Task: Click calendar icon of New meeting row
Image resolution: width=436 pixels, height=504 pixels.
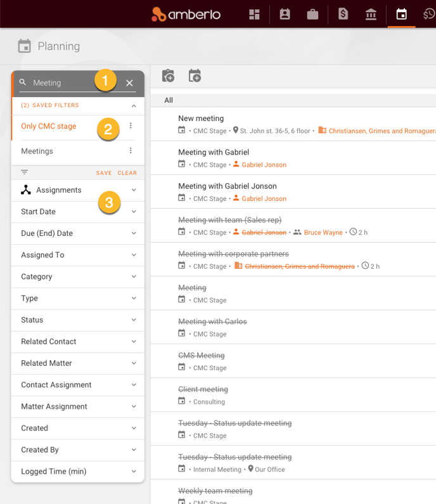Action: tap(181, 130)
